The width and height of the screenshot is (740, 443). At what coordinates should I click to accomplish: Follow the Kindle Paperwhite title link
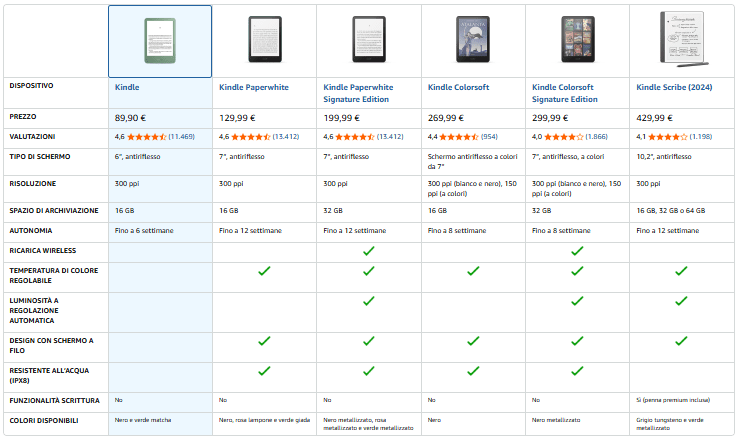[x=254, y=87]
